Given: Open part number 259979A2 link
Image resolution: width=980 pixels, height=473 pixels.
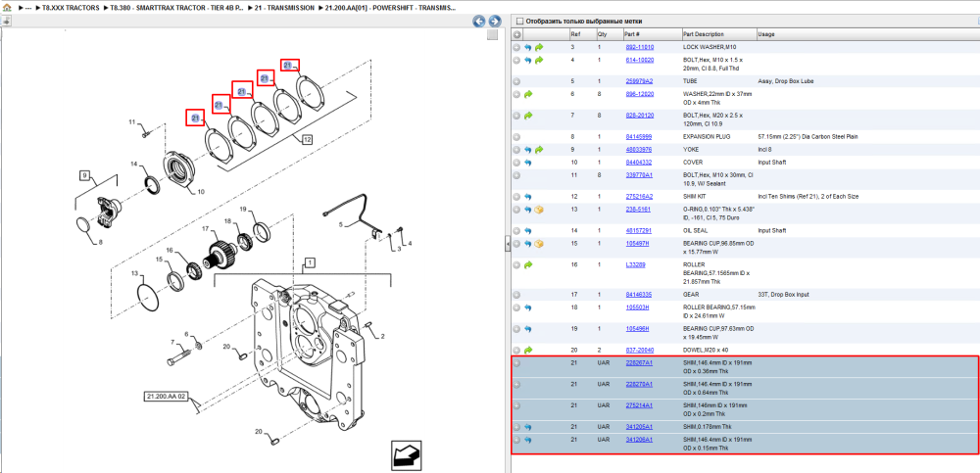Looking at the screenshot, I should (639, 81).
